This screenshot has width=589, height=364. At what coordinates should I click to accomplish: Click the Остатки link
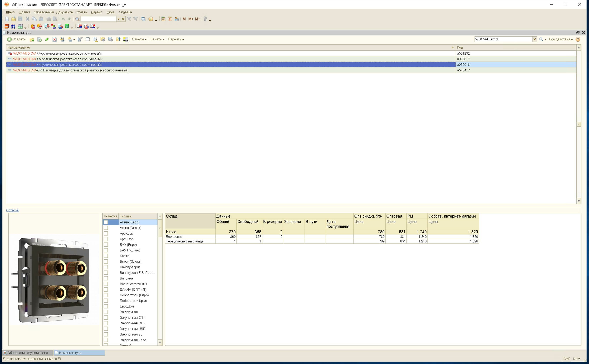point(12,210)
